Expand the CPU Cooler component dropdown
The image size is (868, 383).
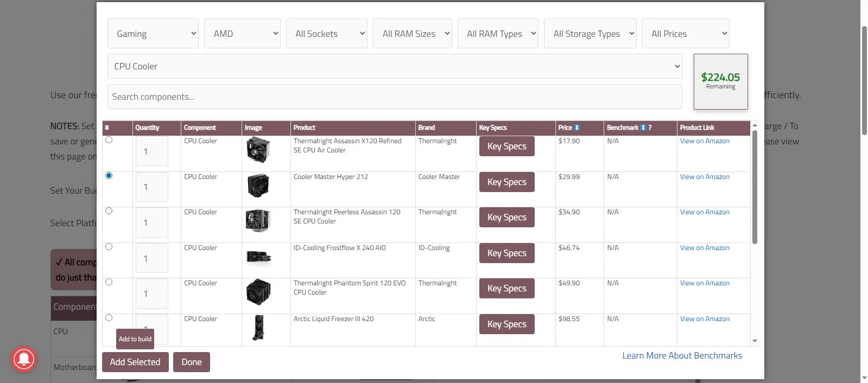pyautogui.click(x=395, y=66)
